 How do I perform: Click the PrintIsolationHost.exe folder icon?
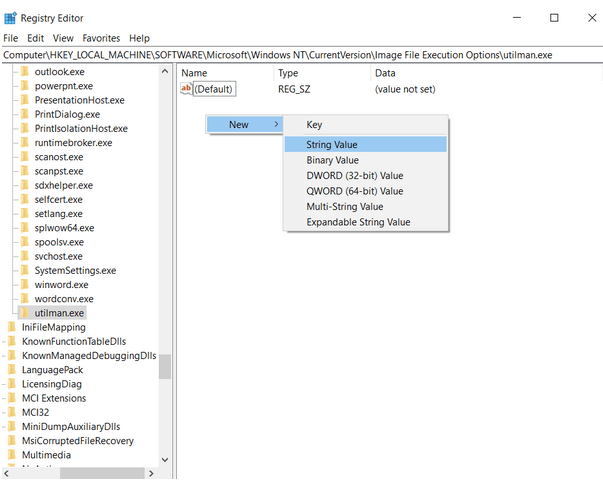point(25,128)
